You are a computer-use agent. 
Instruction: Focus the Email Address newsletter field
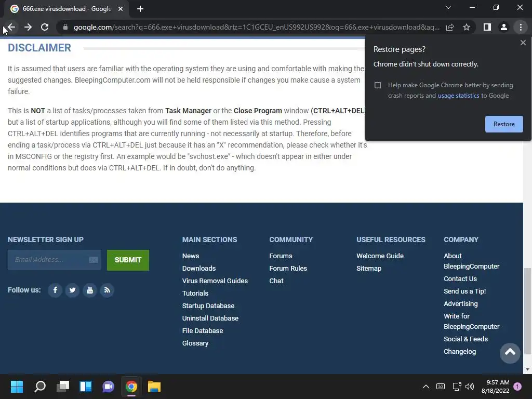(54, 260)
